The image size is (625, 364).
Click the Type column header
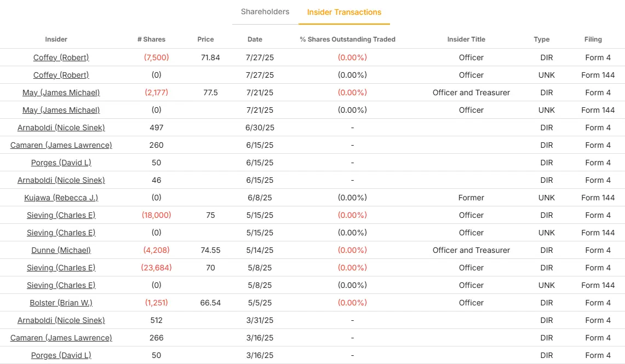pyautogui.click(x=542, y=39)
